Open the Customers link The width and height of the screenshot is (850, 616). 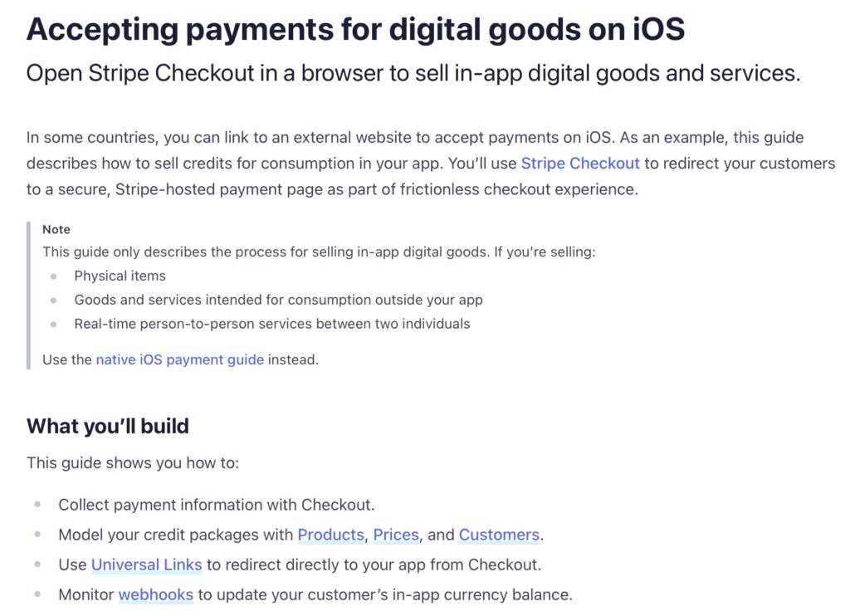(x=499, y=535)
